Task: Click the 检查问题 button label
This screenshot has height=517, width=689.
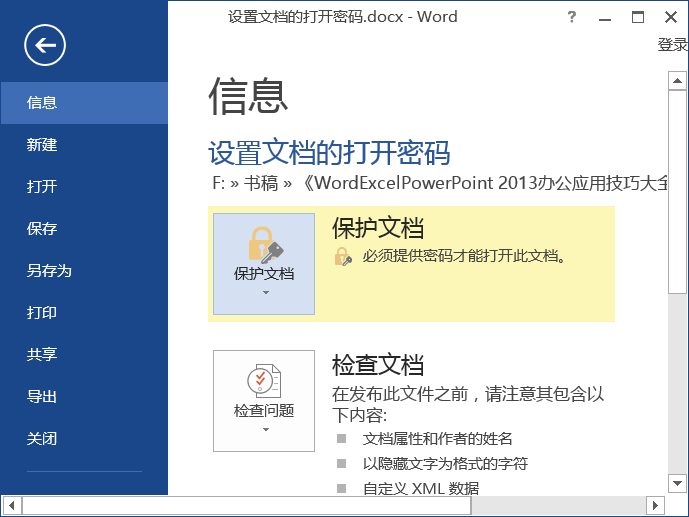Action: click(x=264, y=411)
